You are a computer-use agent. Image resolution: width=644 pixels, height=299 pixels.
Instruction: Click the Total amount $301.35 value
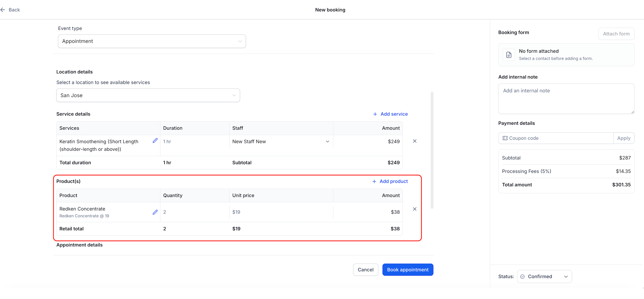point(621,185)
